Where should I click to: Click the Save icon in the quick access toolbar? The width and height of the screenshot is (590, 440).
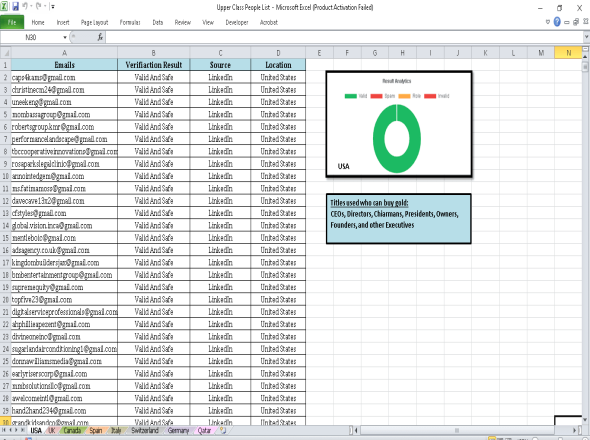click(x=15, y=6)
